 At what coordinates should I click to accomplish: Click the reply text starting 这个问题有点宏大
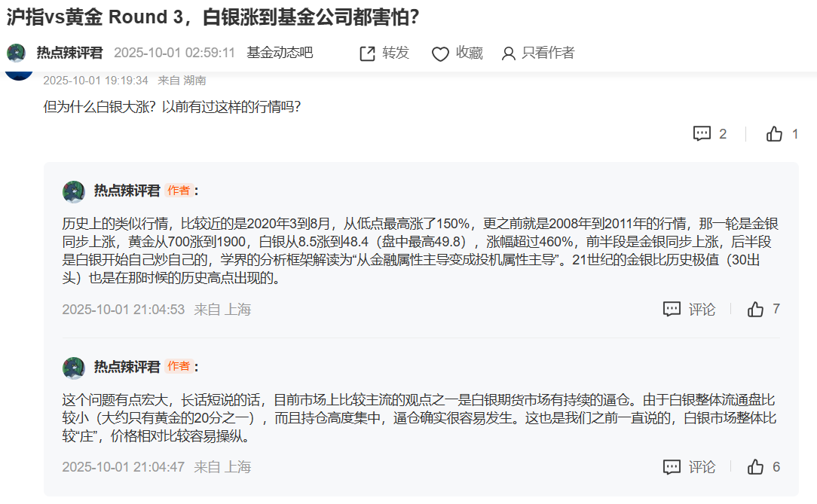420,418
